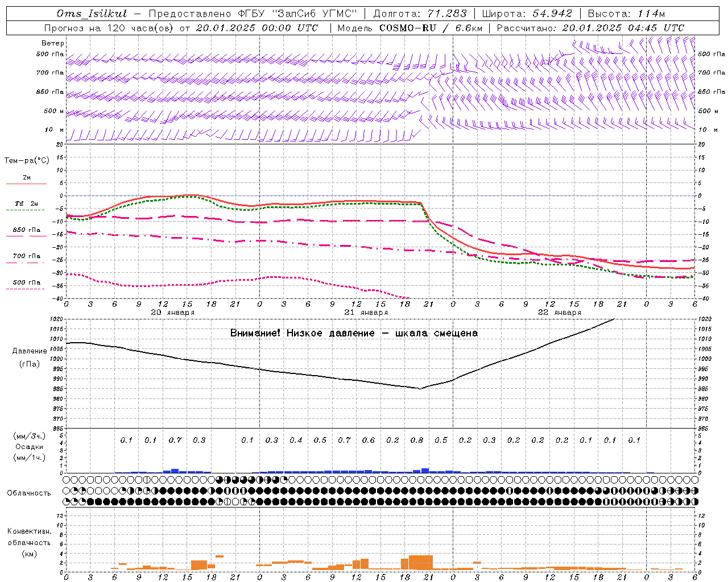Click the station name Oms_Isilkul
The image size is (728, 582).
[92, 14]
